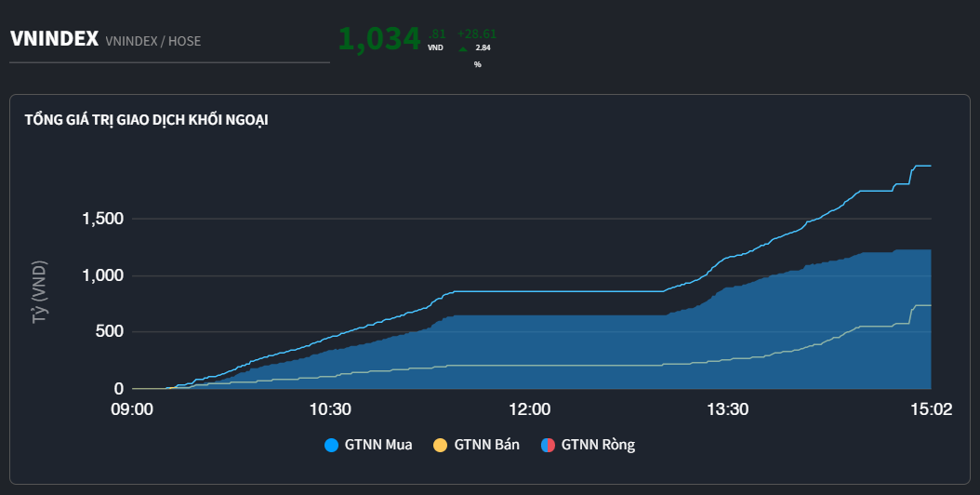Click the VNINDEX / HOSE exchange subtitle
The height and width of the screenshot is (495, 980).
point(153,41)
